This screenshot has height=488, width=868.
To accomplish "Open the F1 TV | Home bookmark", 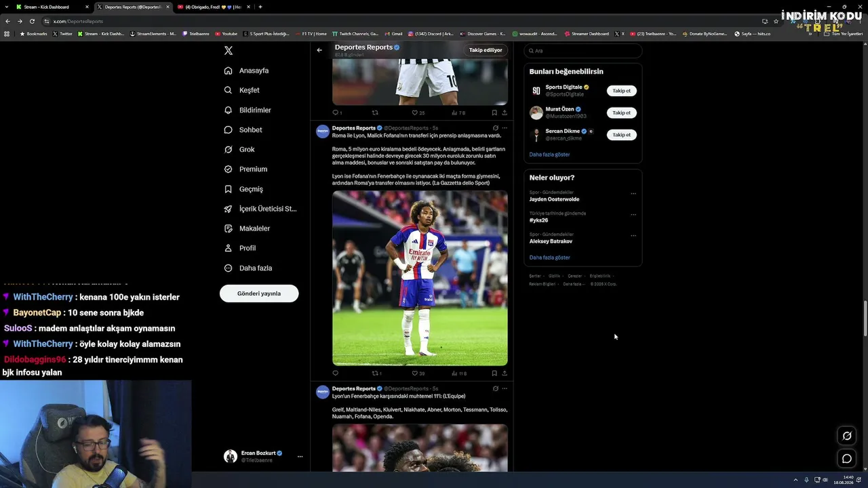I will click(311, 34).
